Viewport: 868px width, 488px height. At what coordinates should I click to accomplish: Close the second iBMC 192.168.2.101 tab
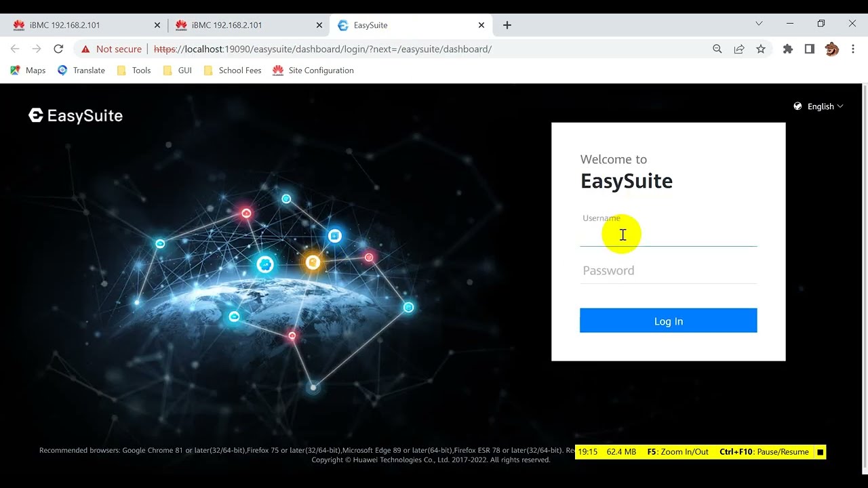(319, 25)
